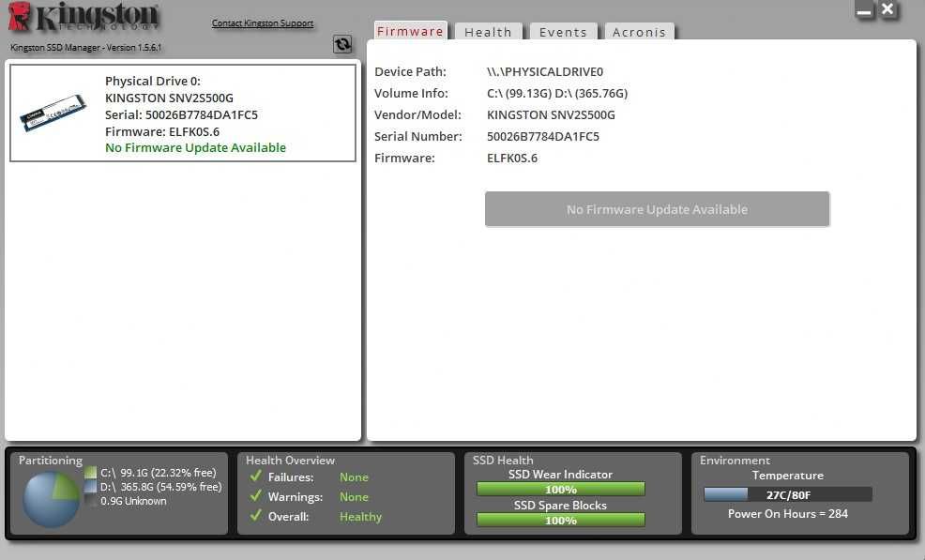
Task: Click the partitioning pie chart
Action: (x=52, y=500)
